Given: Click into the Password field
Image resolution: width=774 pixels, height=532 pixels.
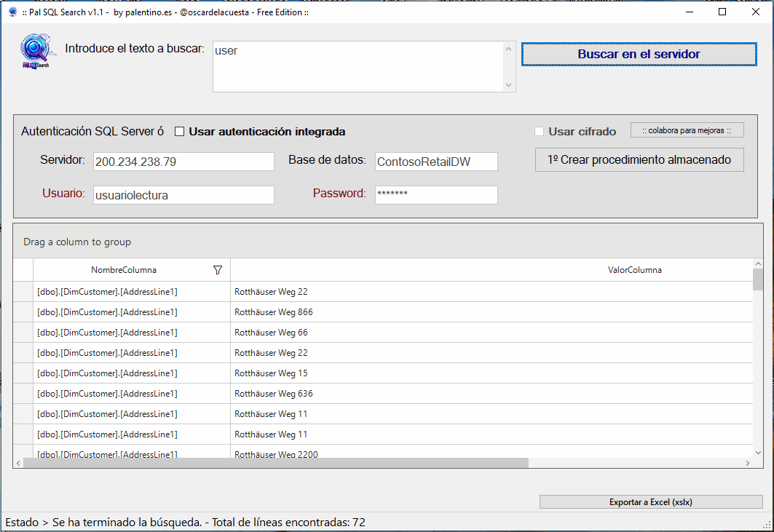Looking at the screenshot, I should 435,194.
